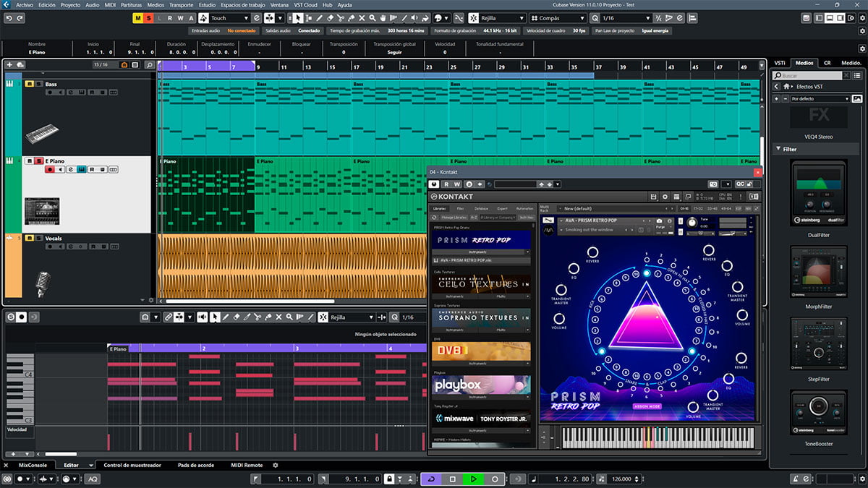This screenshot has height=488, width=868.
Task: Select the Range Selection tool in main toolbar
Action: 309,18
